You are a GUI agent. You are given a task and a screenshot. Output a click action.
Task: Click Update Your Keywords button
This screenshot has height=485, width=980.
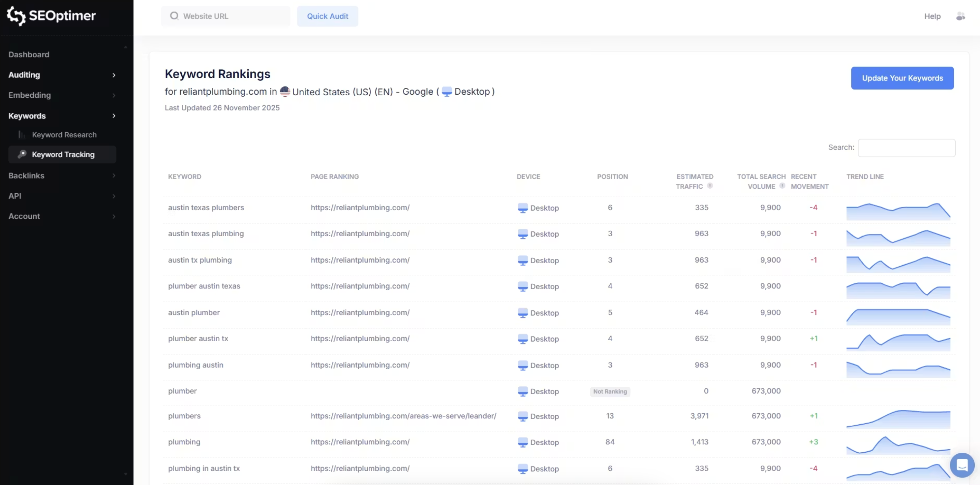pyautogui.click(x=903, y=78)
